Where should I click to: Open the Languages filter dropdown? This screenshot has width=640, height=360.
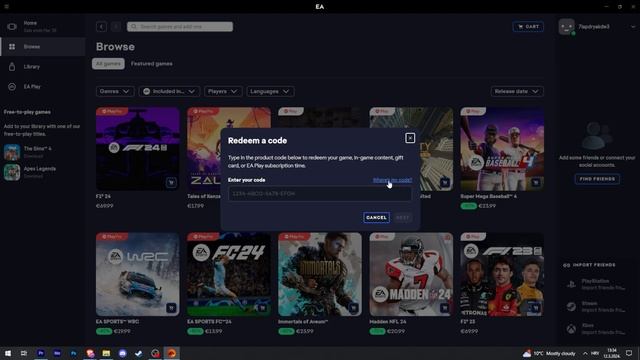pyautogui.click(x=270, y=91)
